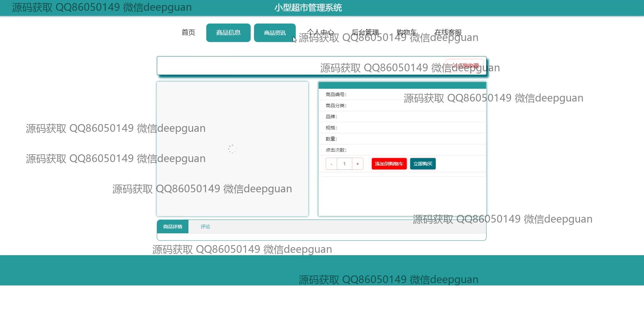Screen dimensions: 644x312
Task: Open 商品信息 navigation item
Action: [228, 33]
